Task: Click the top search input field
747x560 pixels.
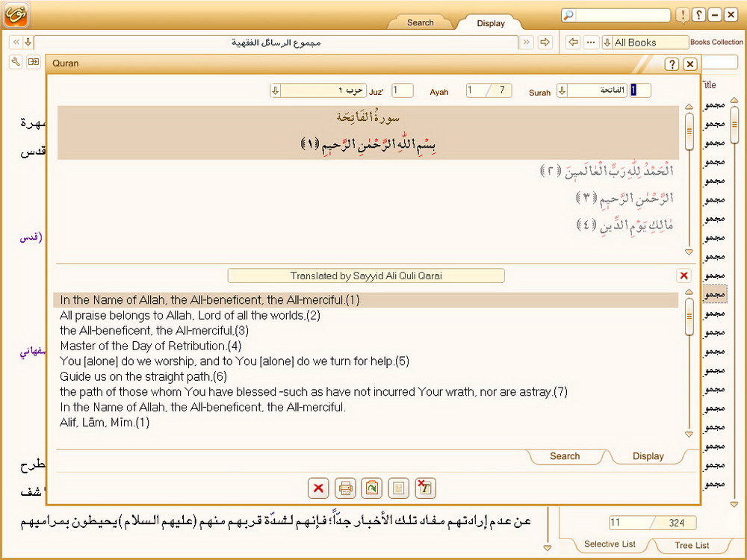Action: pyautogui.click(x=622, y=15)
